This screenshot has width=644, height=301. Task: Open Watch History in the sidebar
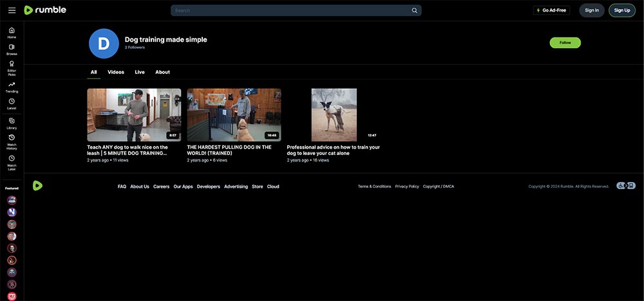pos(12,142)
